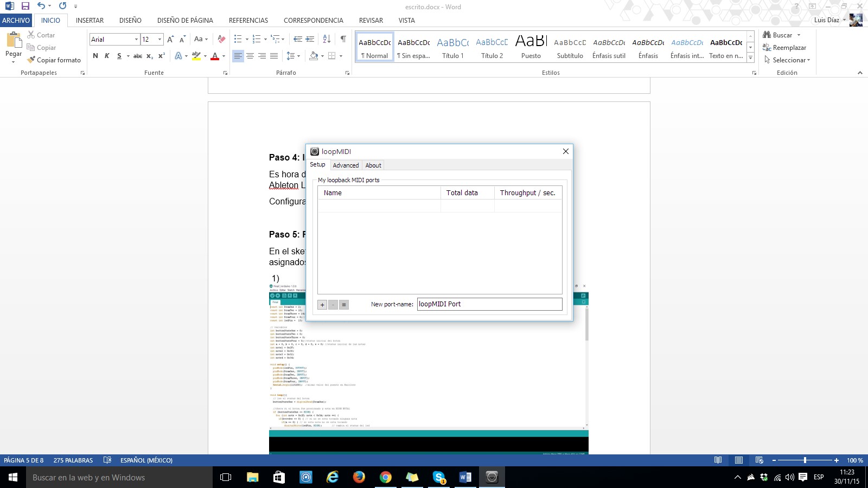This screenshot has height=488, width=868.
Task: Sort text with the A-Z icon
Action: (x=327, y=39)
